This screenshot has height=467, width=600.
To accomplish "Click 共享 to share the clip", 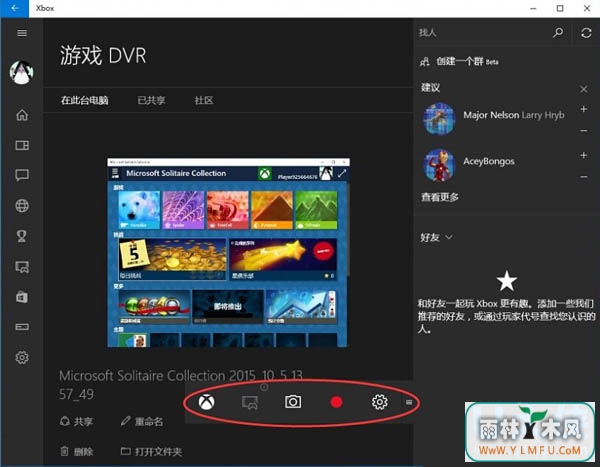I will (77, 421).
